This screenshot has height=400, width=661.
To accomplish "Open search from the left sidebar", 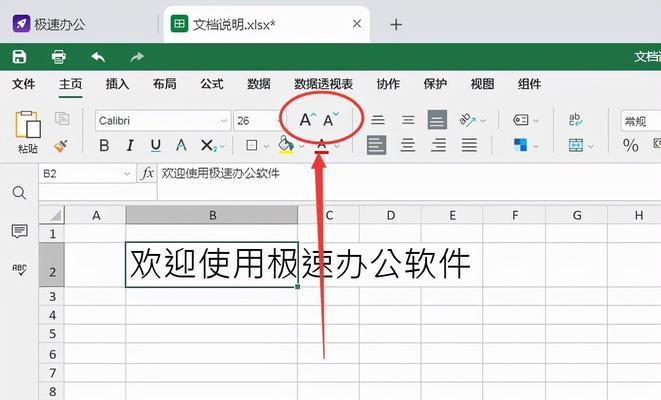I will (19, 192).
